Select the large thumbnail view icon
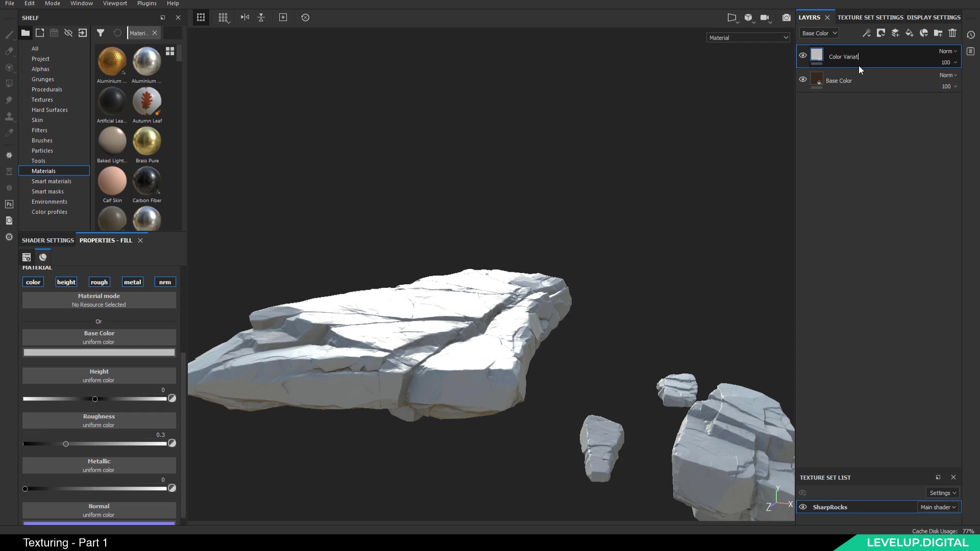Screen dimensions: 980x551 pyautogui.click(x=170, y=51)
